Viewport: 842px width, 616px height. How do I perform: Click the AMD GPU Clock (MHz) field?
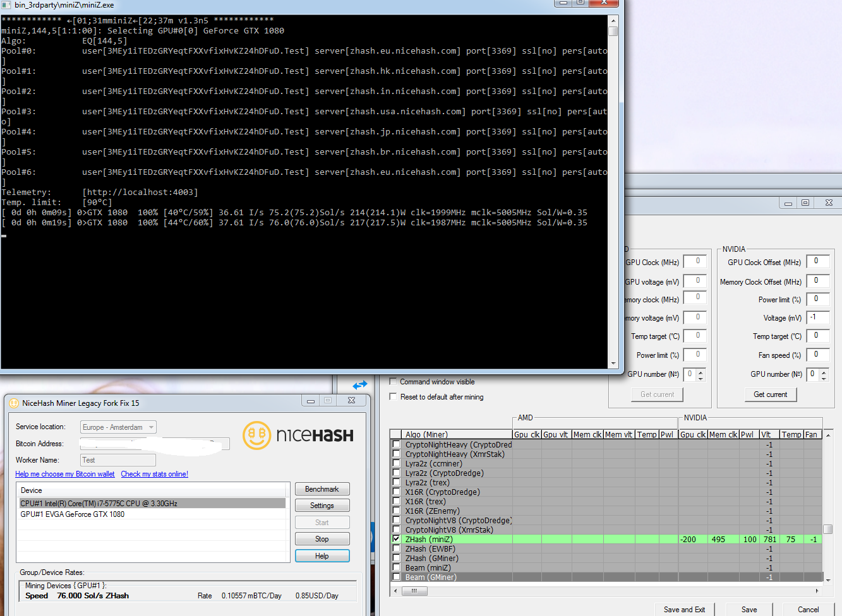click(695, 262)
